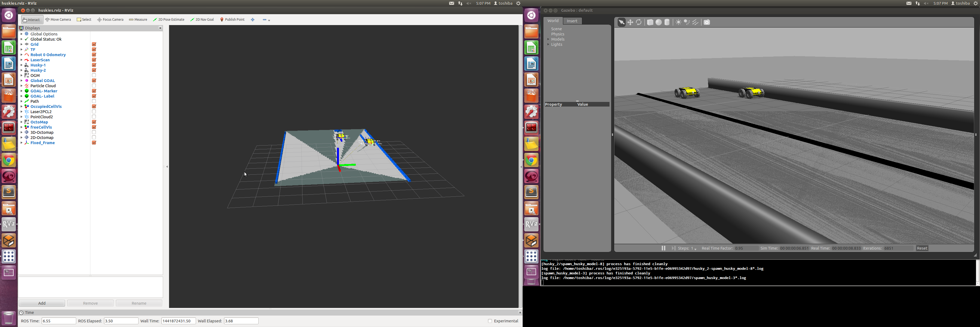Add a directional light in Gazebo
This screenshot has width=980, height=327.
[x=696, y=22]
